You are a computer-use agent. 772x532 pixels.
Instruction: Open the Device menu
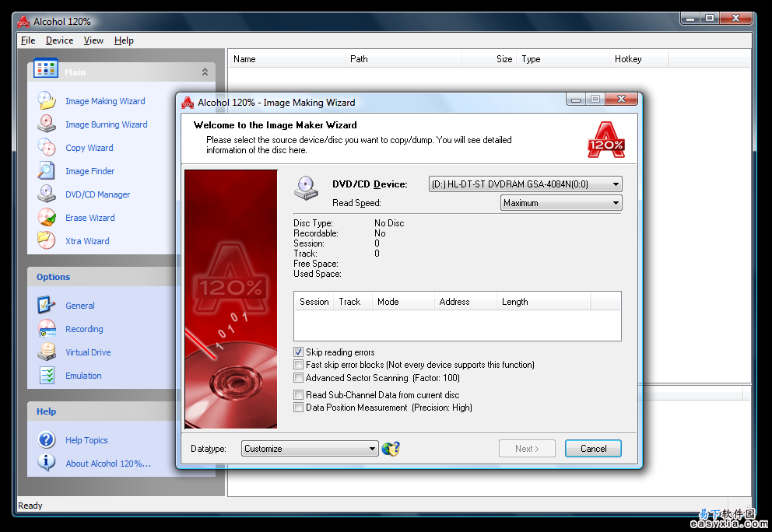pos(59,40)
